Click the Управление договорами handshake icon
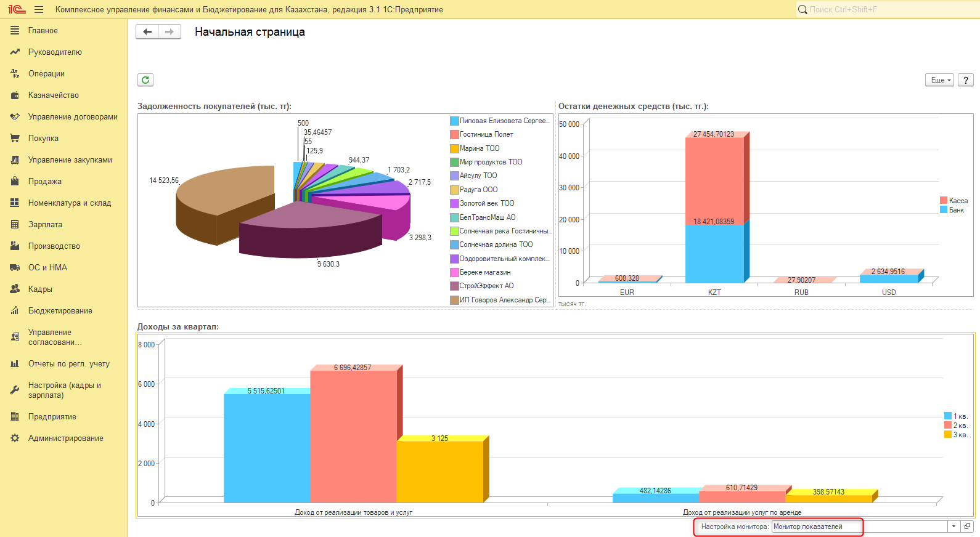This screenshot has height=537, width=980. point(15,116)
